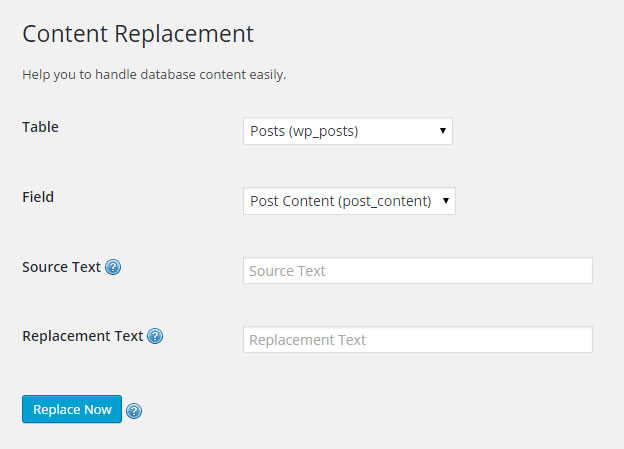
Task: Select the Post Content (post_content) option text
Action: [x=341, y=201]
